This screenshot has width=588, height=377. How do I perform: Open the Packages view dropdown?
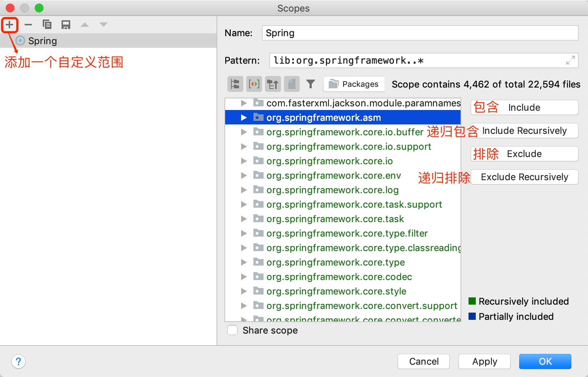pyautogui.click(x=354, y=84)
